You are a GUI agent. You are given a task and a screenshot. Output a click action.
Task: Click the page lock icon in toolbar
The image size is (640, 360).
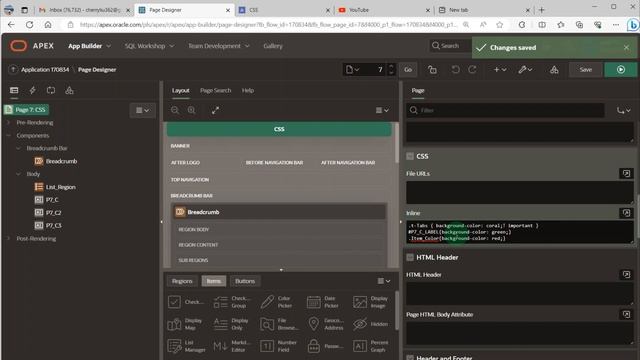(432, 70)
